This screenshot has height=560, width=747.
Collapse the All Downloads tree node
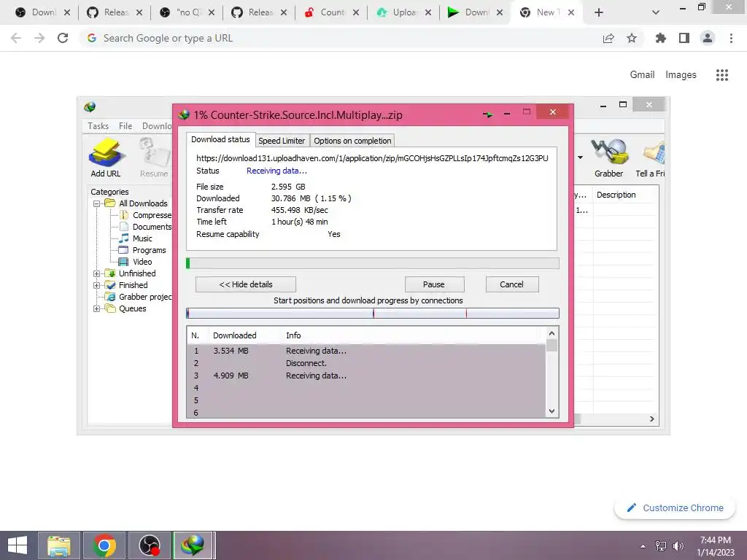coord(97,203)
